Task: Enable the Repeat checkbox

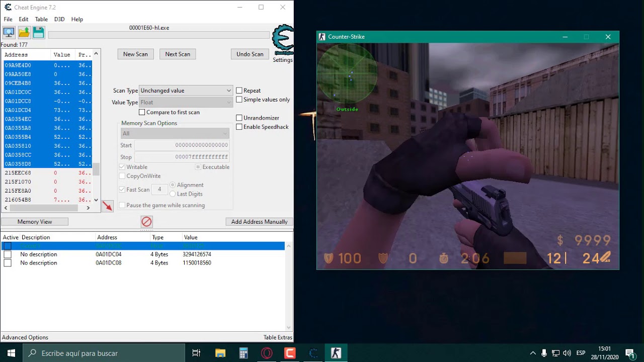Action: 239,90
